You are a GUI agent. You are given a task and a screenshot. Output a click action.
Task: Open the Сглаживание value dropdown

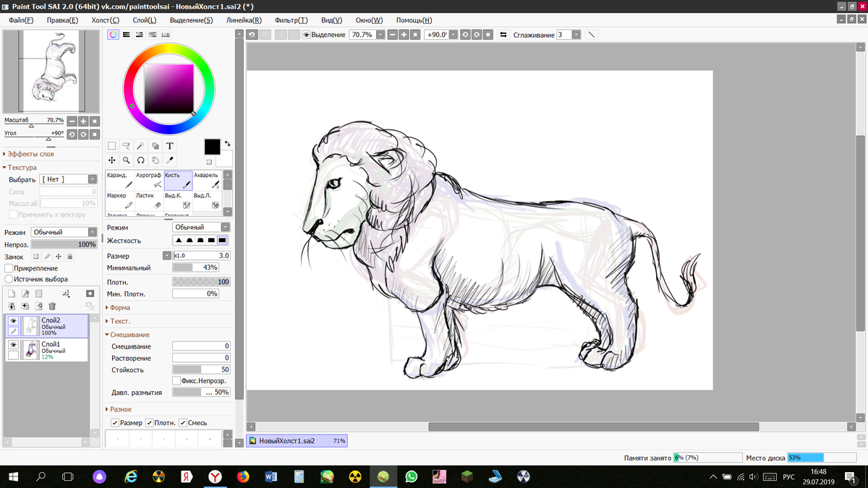tap(576, 35)
